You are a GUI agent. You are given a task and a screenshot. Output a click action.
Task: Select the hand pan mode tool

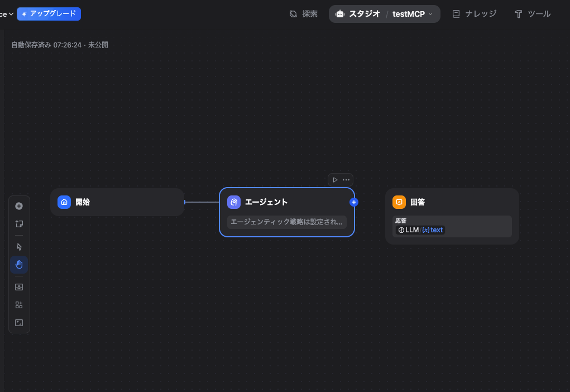point(19,265)
